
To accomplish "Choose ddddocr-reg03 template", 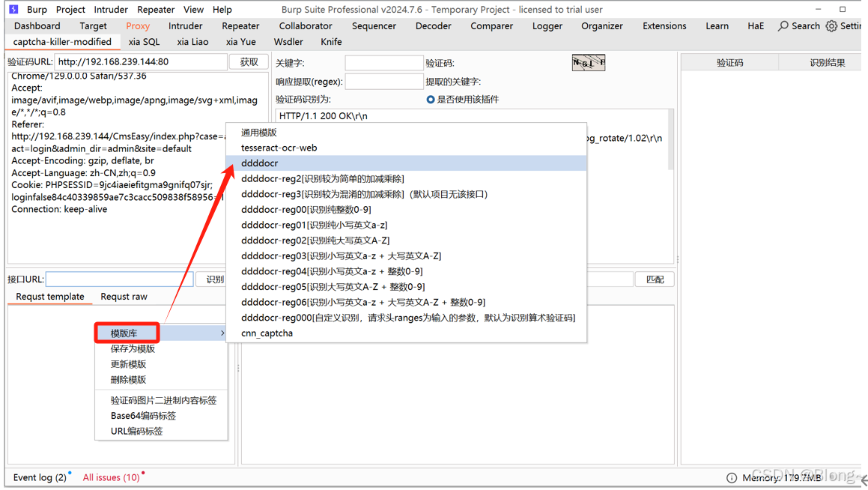I will coord(407,256).
